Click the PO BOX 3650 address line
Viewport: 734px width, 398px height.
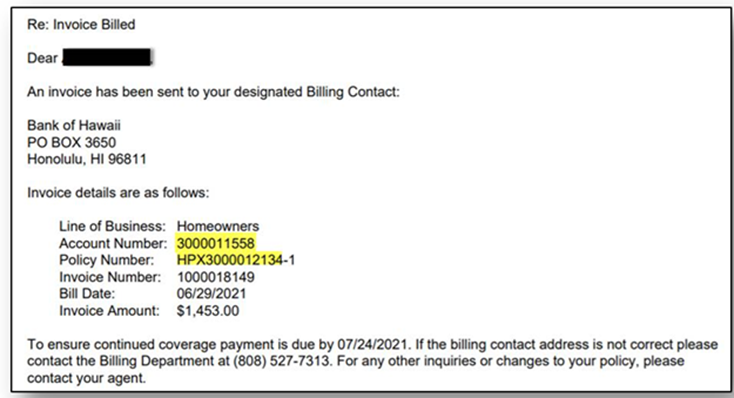tap(71, 142)
